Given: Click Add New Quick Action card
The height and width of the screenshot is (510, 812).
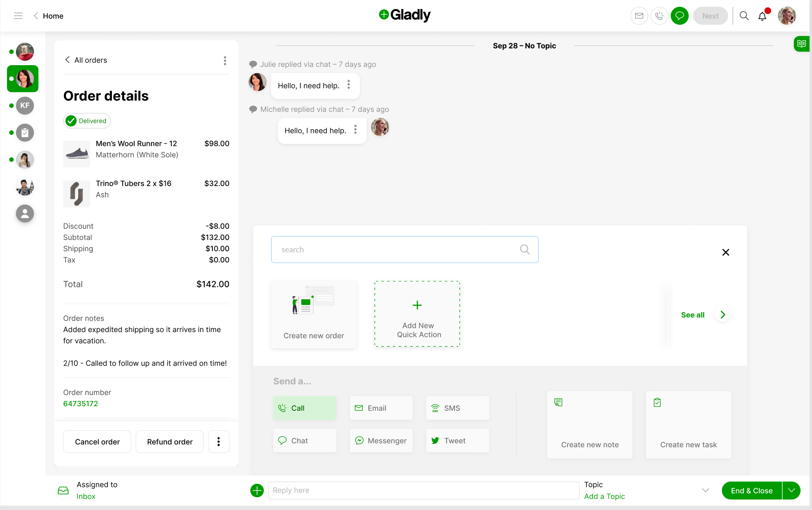Looking at the screenshot, I should [x=417, y=314].
